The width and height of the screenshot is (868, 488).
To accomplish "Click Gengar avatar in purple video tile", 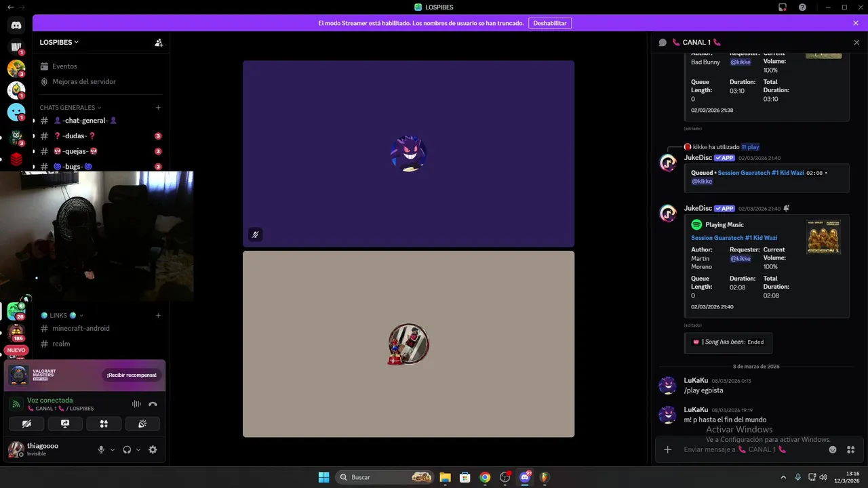I will click(408, 153).
